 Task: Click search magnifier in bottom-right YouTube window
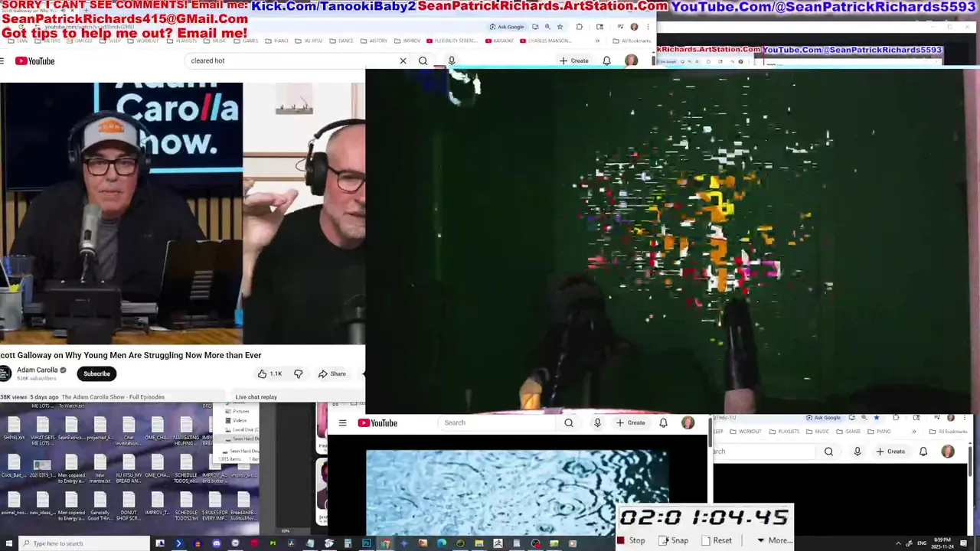tap(828, 452)
